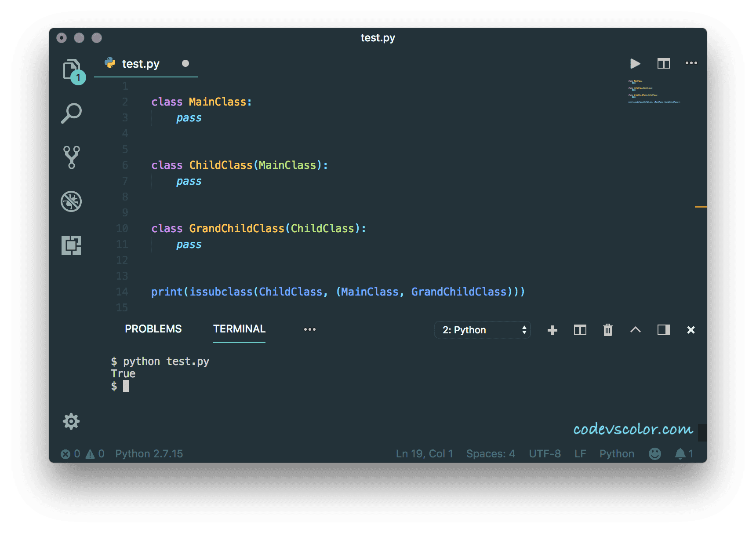Click the 'pass' under MainClass

click(x=189, y=118)
